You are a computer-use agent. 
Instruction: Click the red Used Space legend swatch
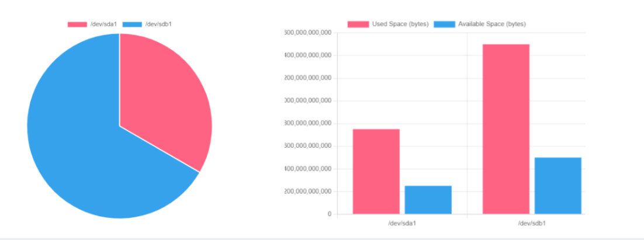coord(358,24)
